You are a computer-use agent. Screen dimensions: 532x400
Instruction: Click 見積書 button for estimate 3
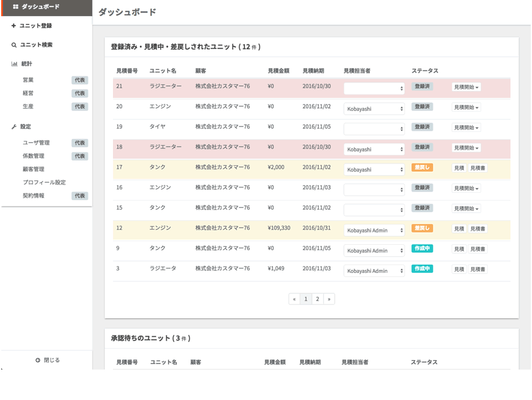(x=478, y=269)
